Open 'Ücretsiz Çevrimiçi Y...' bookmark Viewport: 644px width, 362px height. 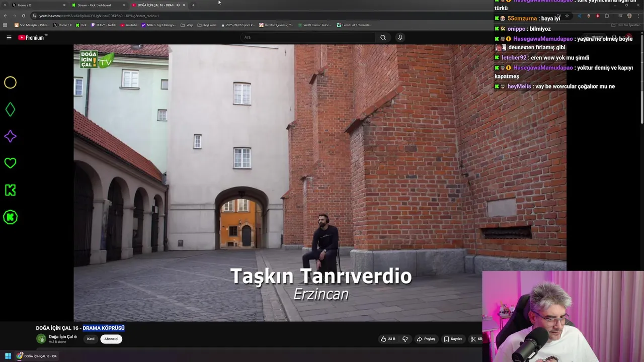click(x=276, y=25)
